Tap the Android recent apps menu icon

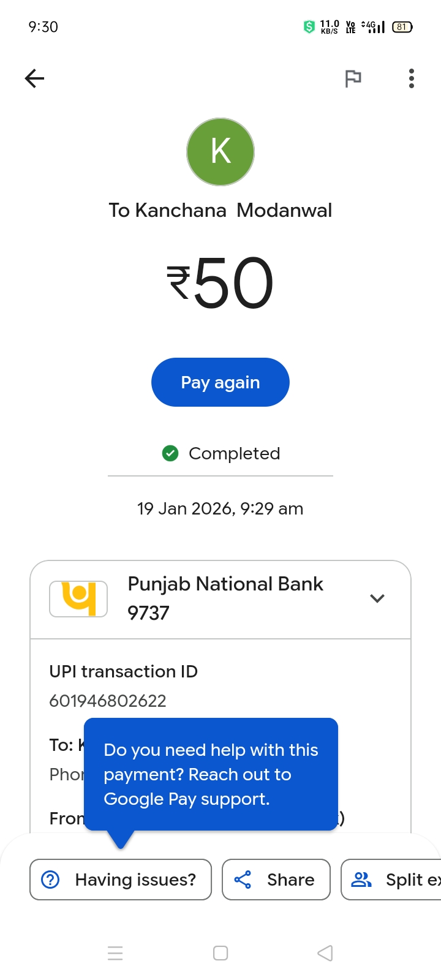tap(115, 953)
